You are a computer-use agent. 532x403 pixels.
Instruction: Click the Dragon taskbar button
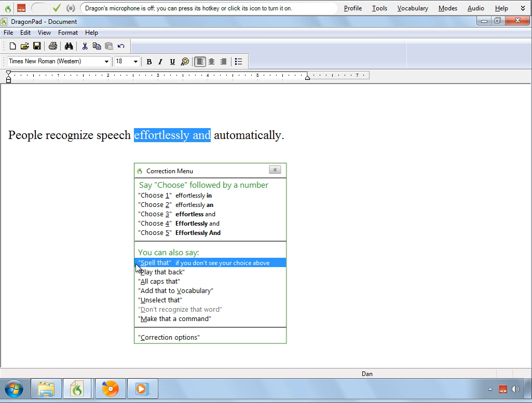tap(77, 389)
